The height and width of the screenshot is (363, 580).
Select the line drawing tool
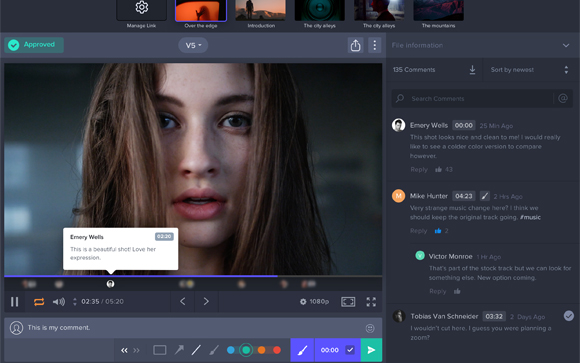196,350
